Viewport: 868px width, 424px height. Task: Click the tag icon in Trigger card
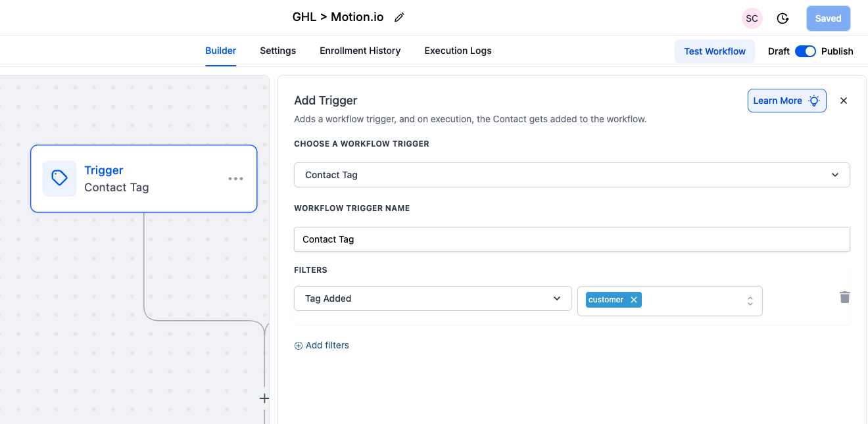tap(60, 178)
